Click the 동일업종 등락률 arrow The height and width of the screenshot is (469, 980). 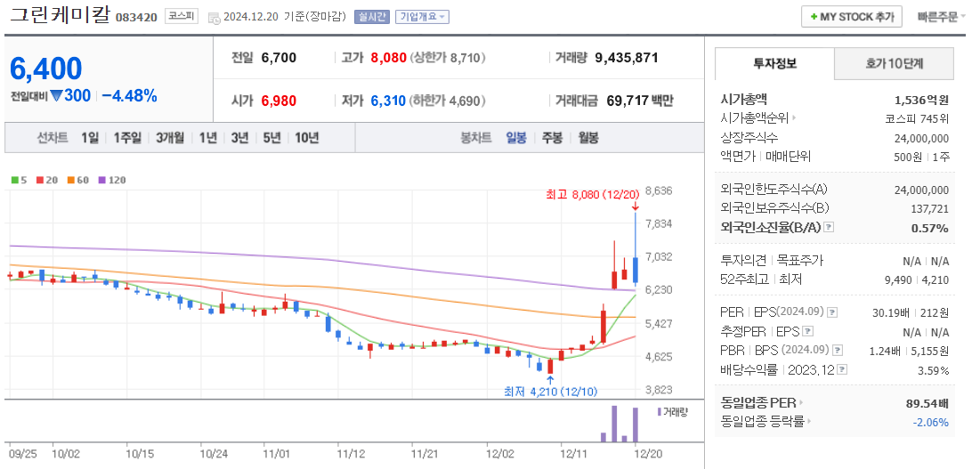pyautogui.click(x=810, y=422)
